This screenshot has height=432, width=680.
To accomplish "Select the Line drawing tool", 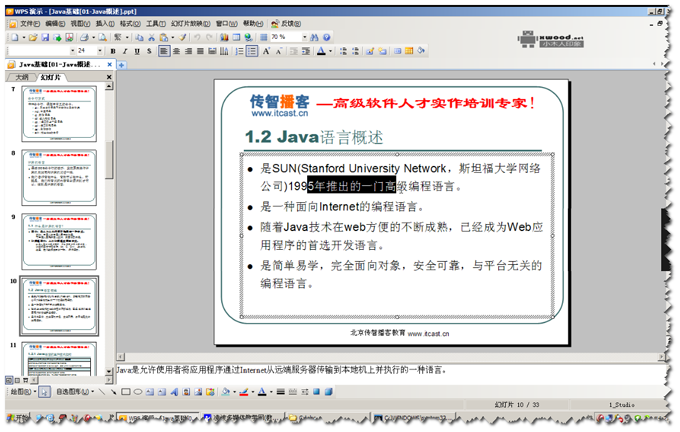I will pyautogui.click(x=101, y=392).
